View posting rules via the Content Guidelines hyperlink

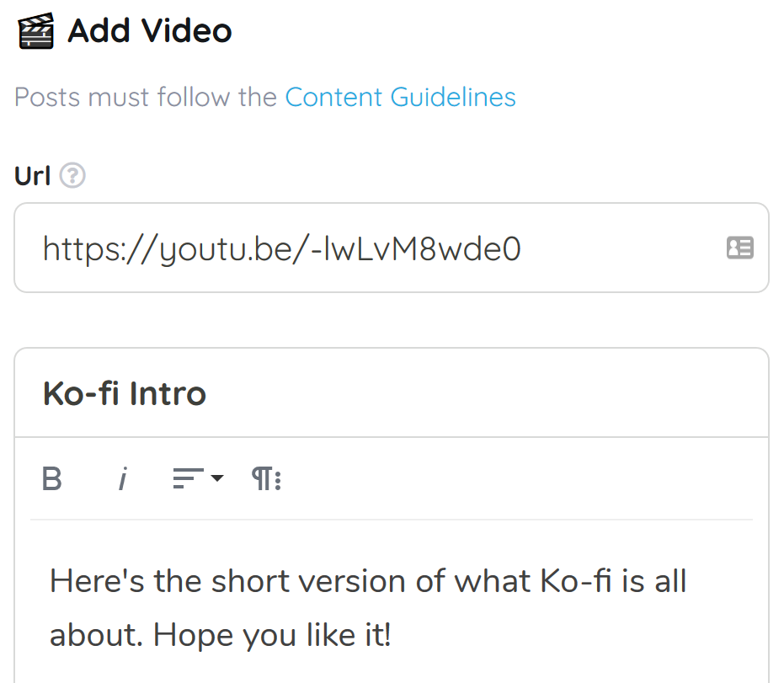point(400,97)
